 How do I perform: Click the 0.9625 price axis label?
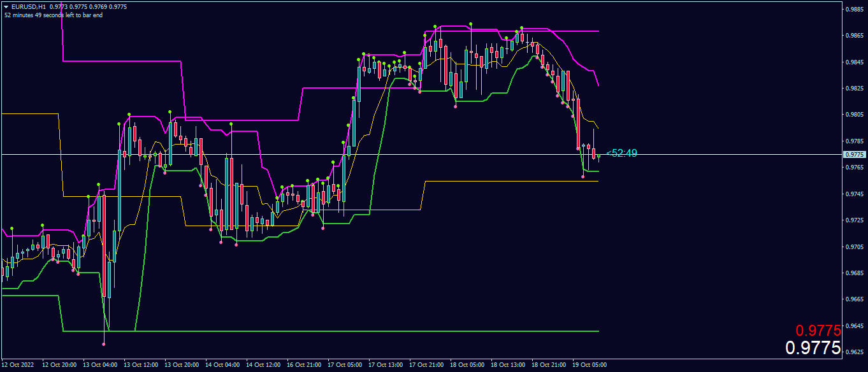click(x=854, y=352)
